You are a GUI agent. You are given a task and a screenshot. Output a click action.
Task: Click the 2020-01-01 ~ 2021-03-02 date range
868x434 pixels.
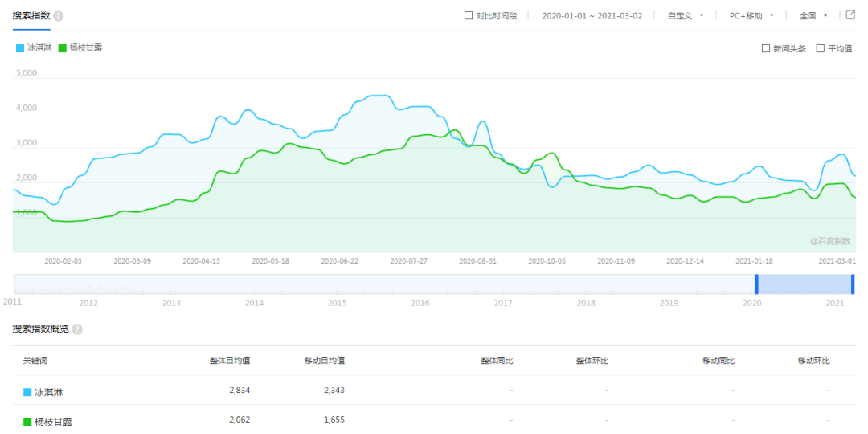pos(592,15)
